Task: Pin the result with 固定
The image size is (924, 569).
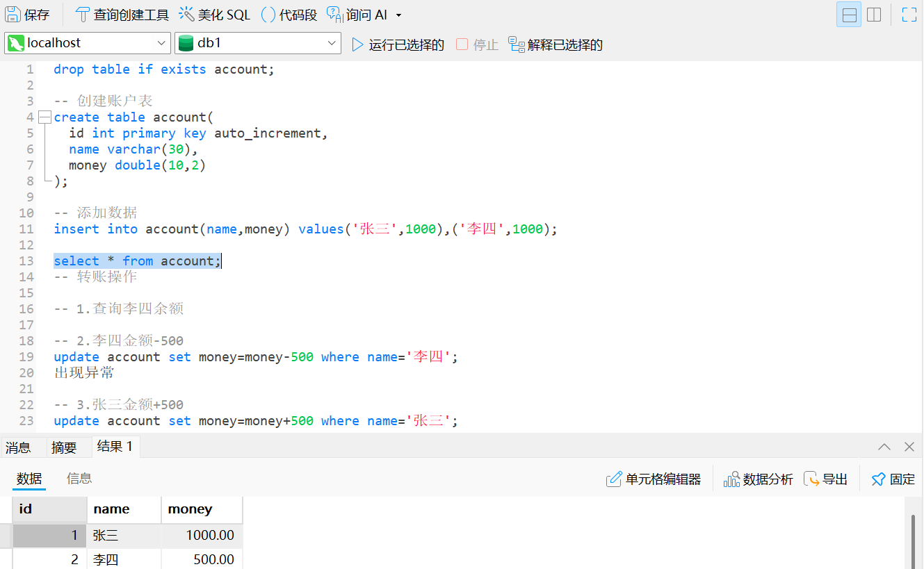Action: click(x=893, y=479)
